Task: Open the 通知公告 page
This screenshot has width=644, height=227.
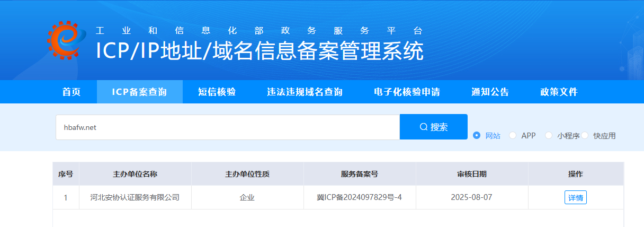Action: click(x=490, y=92)
